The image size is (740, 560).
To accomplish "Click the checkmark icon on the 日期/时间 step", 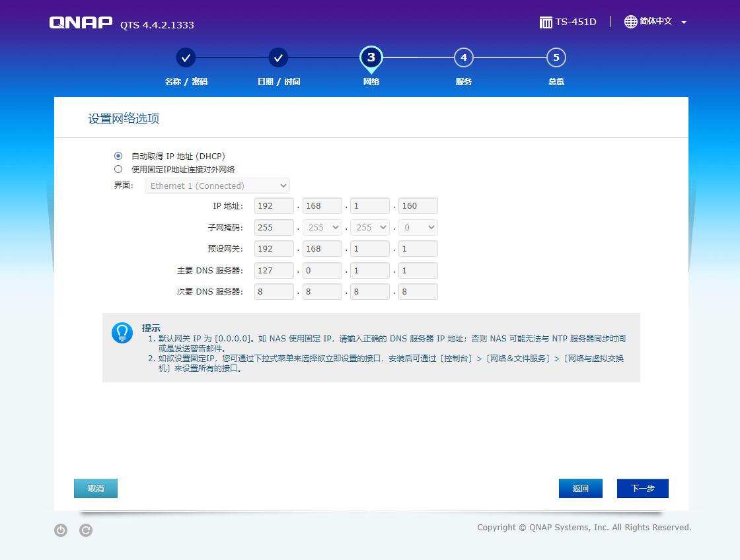I will (278, 57).
